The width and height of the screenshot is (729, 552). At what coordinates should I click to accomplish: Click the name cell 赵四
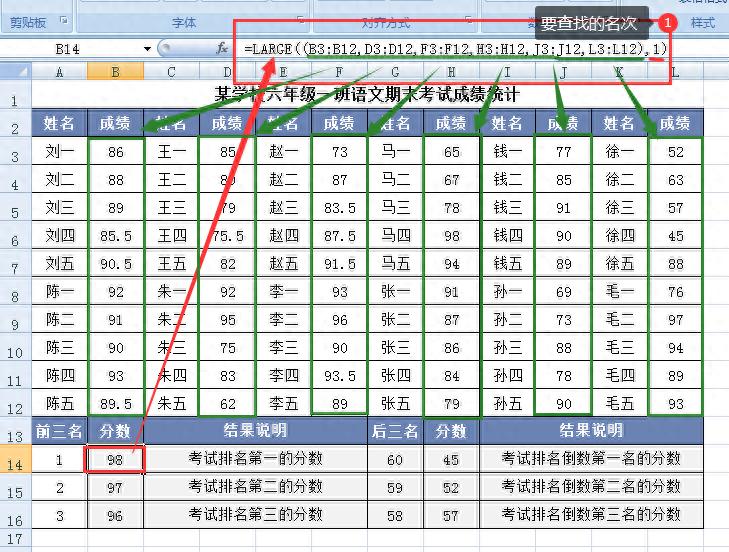283,236
